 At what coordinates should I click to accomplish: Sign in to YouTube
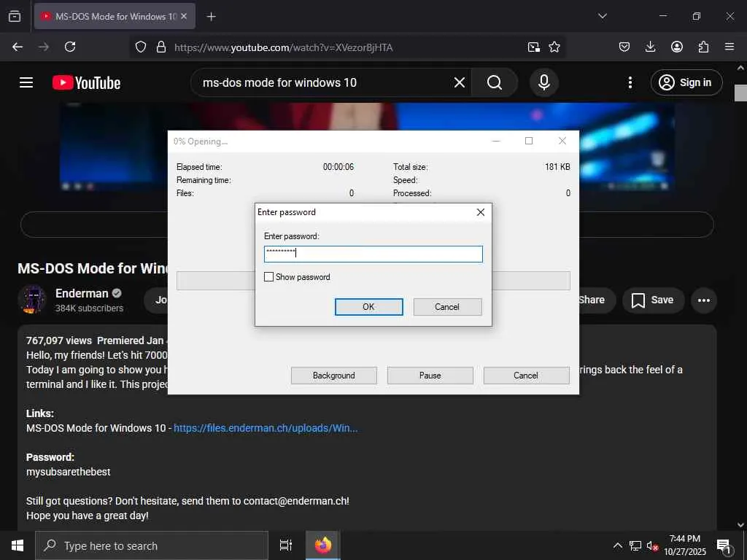point(686,82)
